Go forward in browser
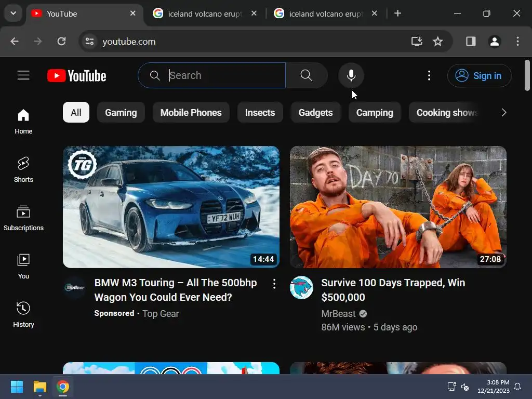Image resolution: width=532 pixels, height=399 pixels. tap(37, 42)
